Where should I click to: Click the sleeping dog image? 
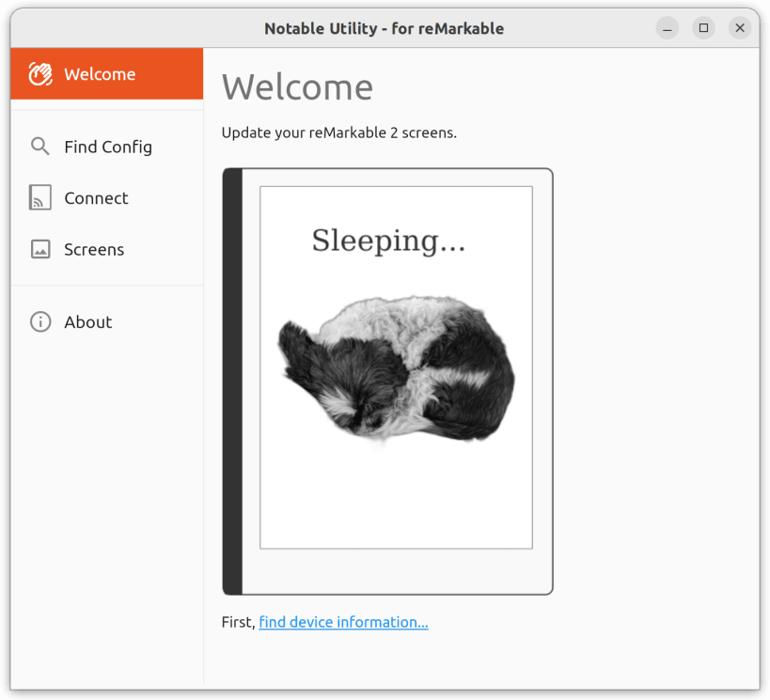397,369
